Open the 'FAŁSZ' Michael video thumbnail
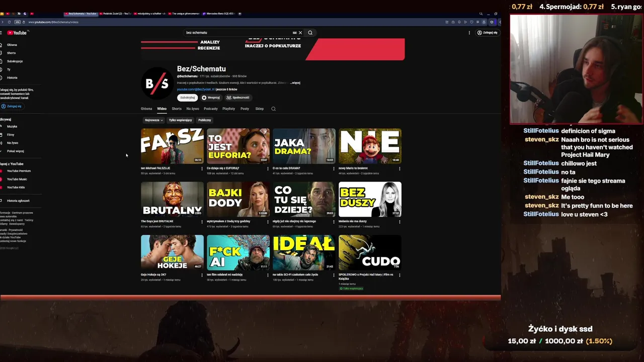 172,146
